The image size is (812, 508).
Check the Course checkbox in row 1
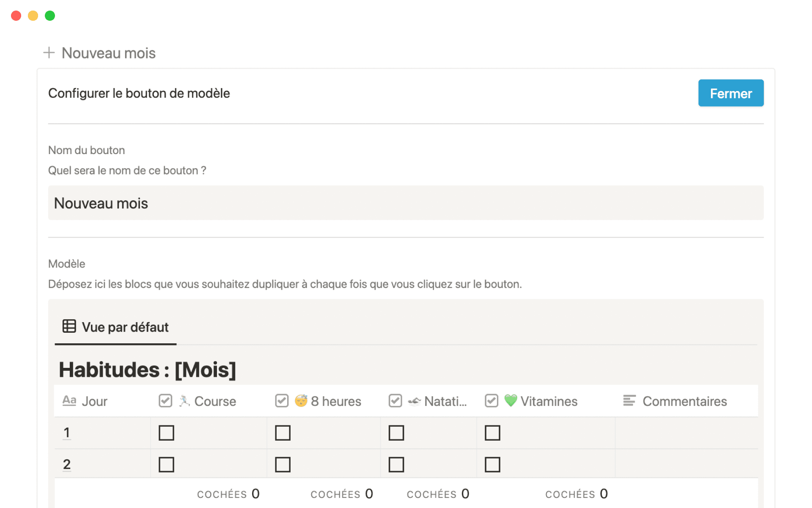[166, 433]
